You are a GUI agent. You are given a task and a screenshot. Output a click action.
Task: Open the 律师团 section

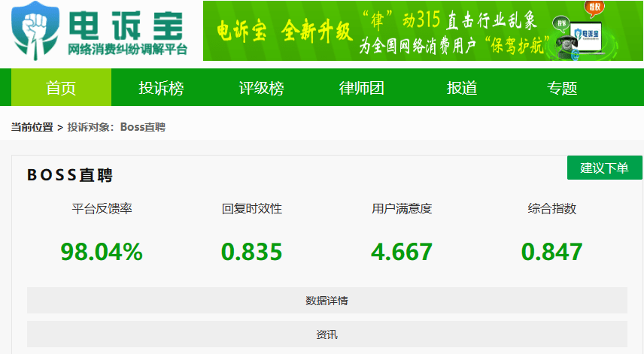[x=362, y=88]
